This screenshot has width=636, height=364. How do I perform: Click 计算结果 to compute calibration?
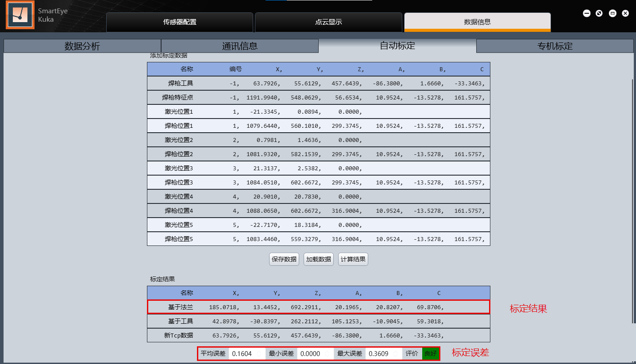353,259
